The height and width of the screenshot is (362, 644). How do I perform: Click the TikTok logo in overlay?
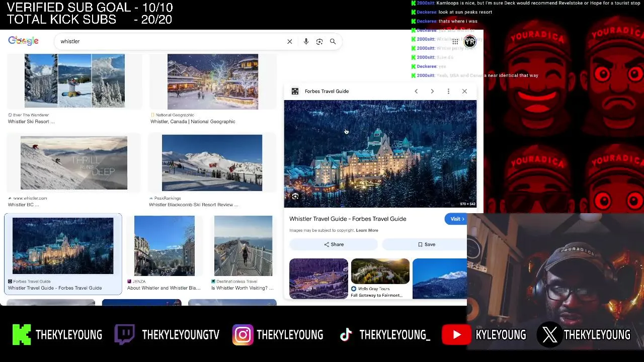click(346, 335)
